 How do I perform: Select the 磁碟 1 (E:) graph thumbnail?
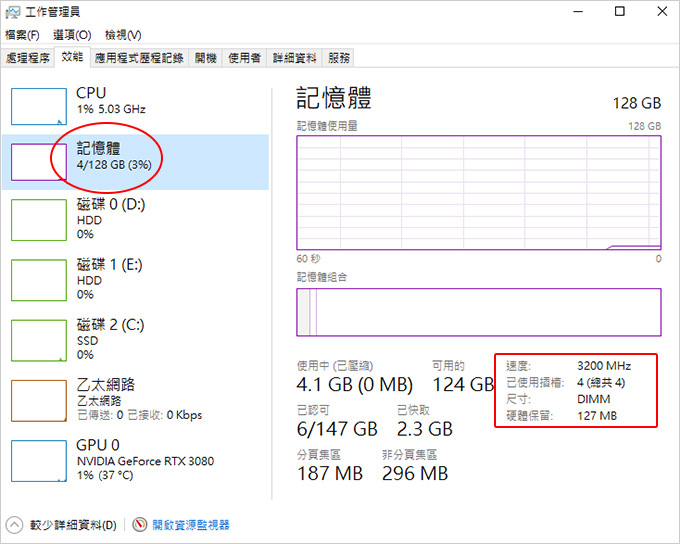tap(39, 280)
